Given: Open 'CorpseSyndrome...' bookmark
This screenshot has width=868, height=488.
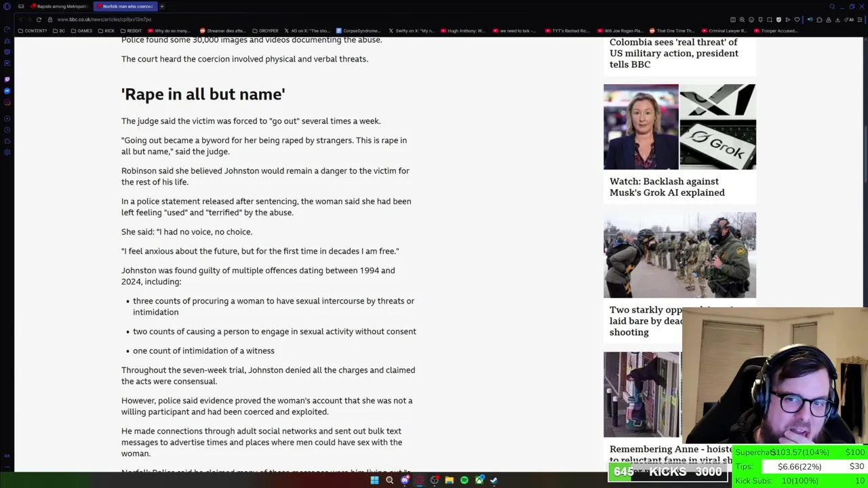Looking at the screenshot, I should 359,30.
